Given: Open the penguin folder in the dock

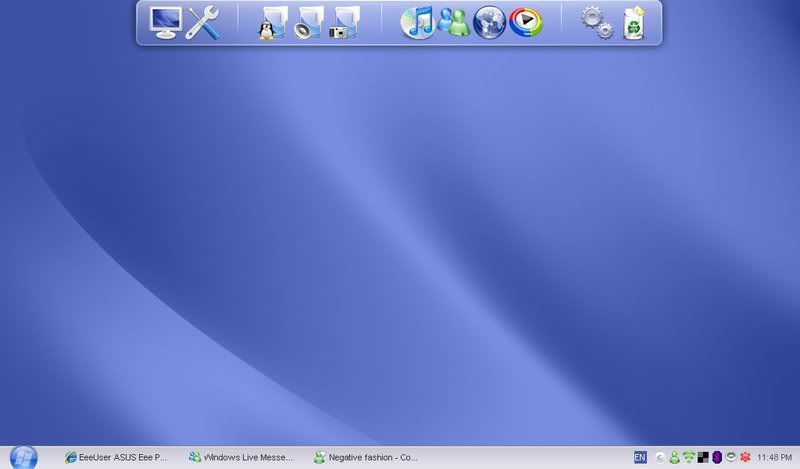Looking at the screenshot, I should click(x=272, y=23).
